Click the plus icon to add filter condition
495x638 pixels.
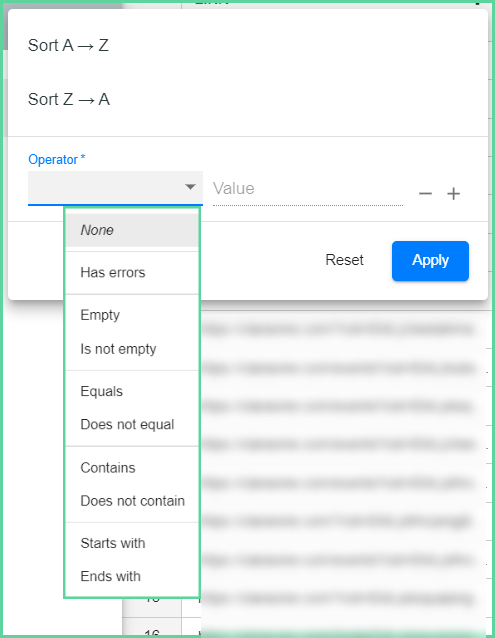454,194
